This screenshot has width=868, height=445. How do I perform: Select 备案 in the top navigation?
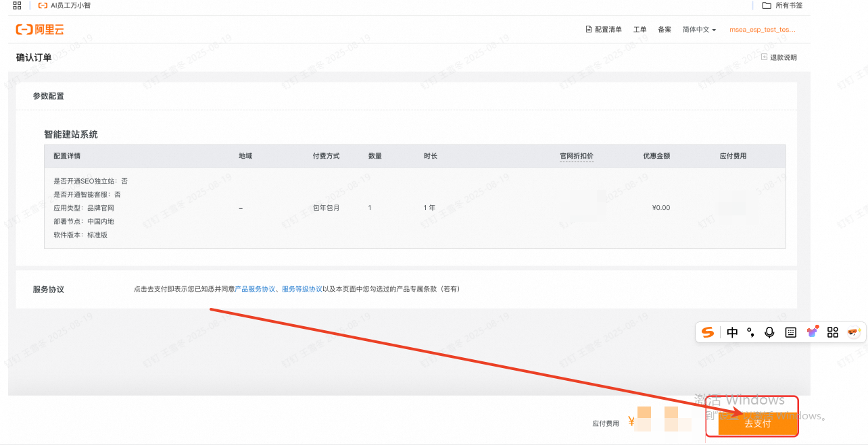tap(665, 30)
